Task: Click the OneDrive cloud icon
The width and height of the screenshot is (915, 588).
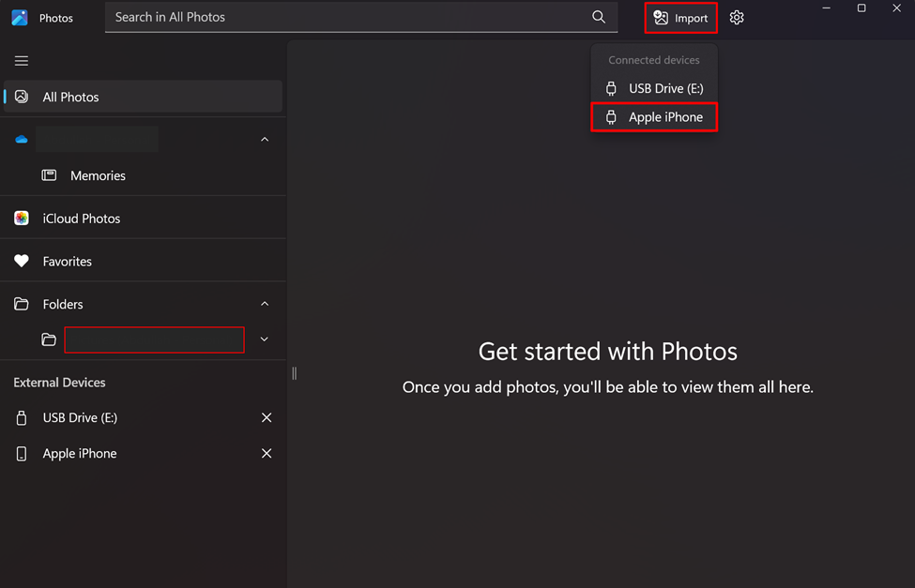Action: click(x=22, y=140)
